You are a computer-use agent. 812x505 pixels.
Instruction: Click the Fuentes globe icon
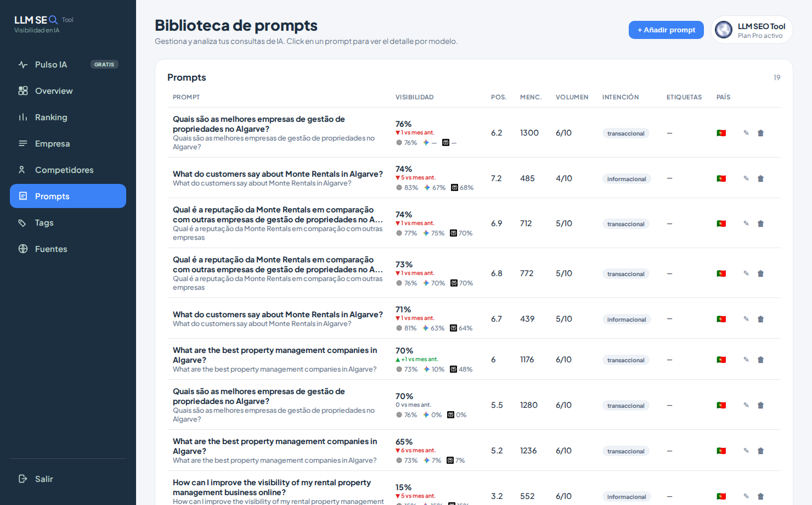tap(22, 249)
